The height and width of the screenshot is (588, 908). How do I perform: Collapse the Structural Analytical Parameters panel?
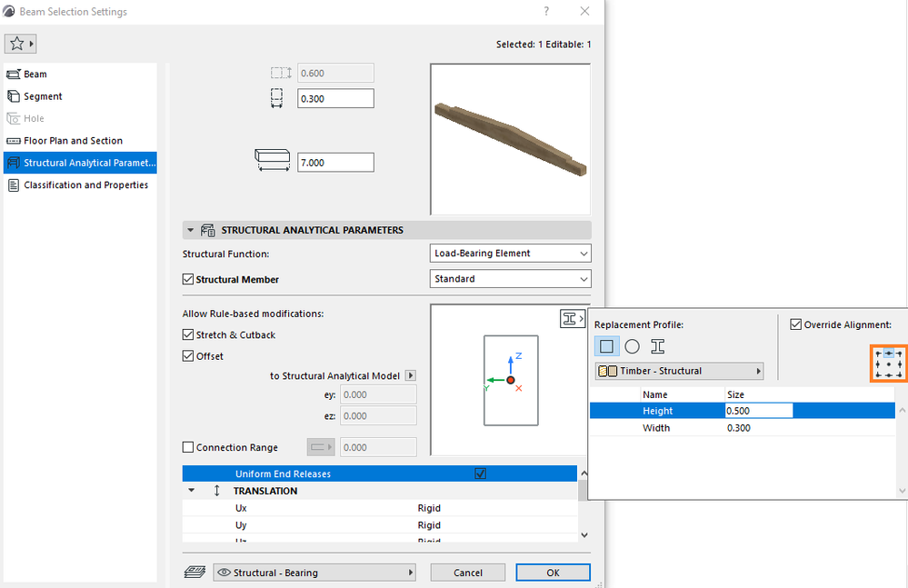coord(191,230)
